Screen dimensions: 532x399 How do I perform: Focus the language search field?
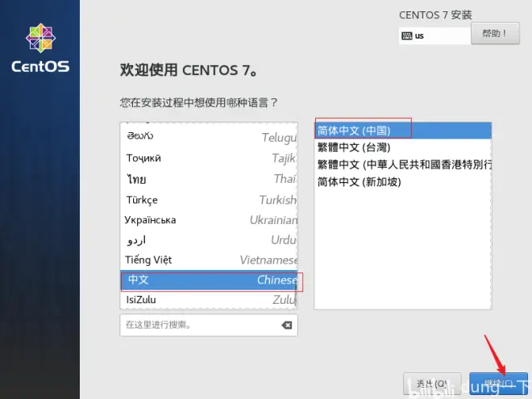(x=209, y=325)
